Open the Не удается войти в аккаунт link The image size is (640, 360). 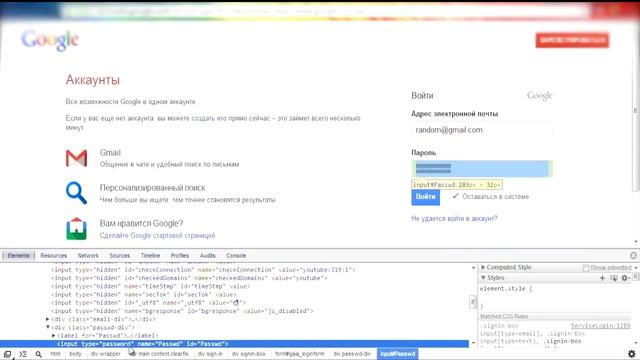tap(454, 218)
